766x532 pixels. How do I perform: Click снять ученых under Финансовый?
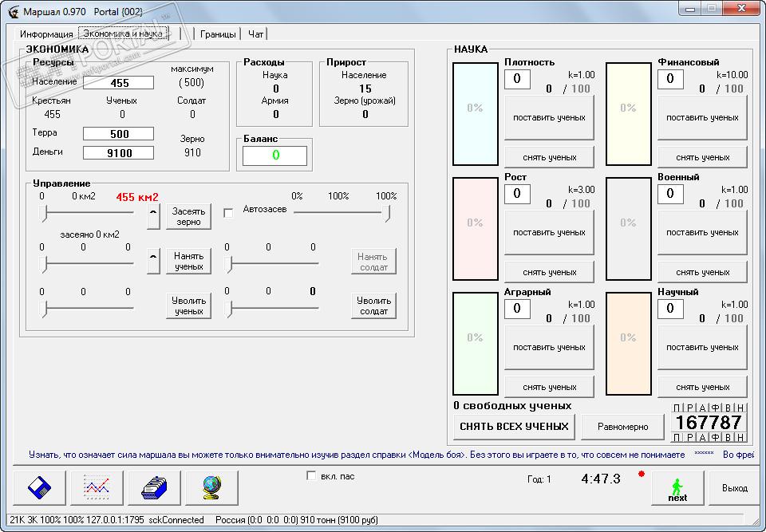click(x=702, y=157)
